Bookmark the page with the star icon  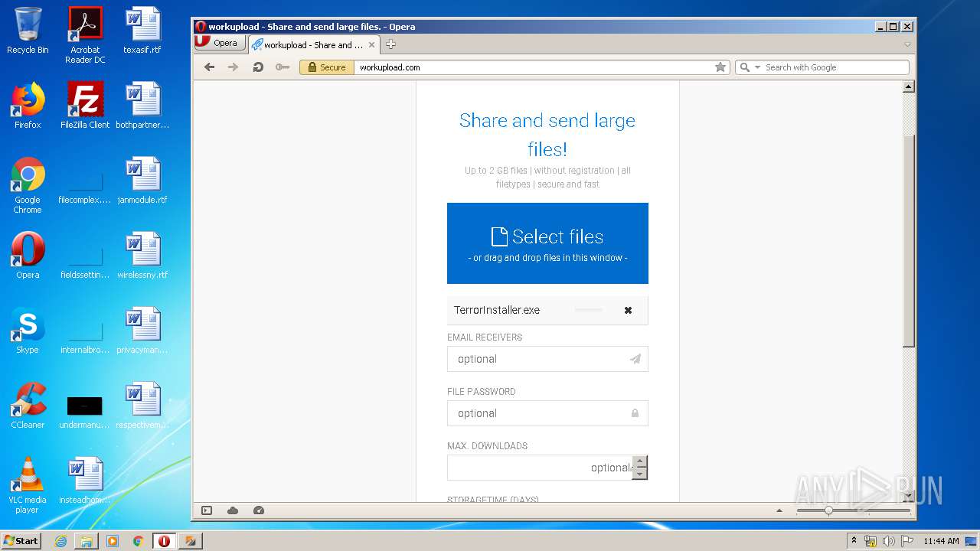tap(720, 67)
